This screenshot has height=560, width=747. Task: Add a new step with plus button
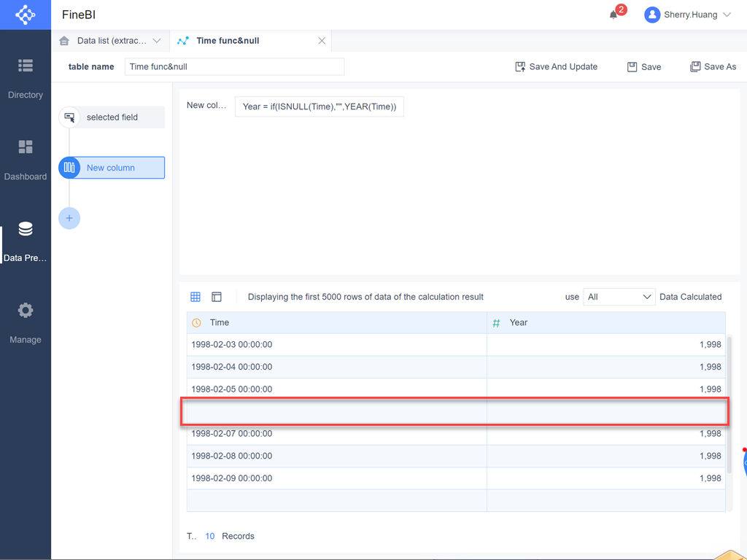point(69,218)
